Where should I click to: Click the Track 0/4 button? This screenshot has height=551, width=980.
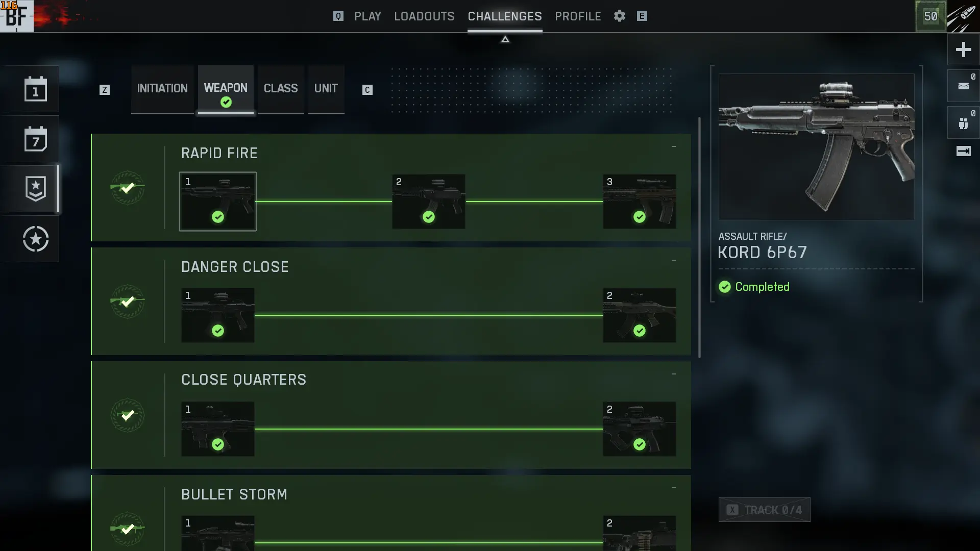tap(764, 510)
